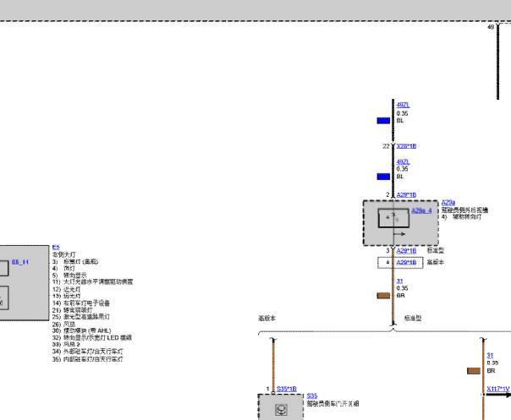Open the A29*1B link in the pin 4 box
511x420 pixels.
click(x=406, y=263)
